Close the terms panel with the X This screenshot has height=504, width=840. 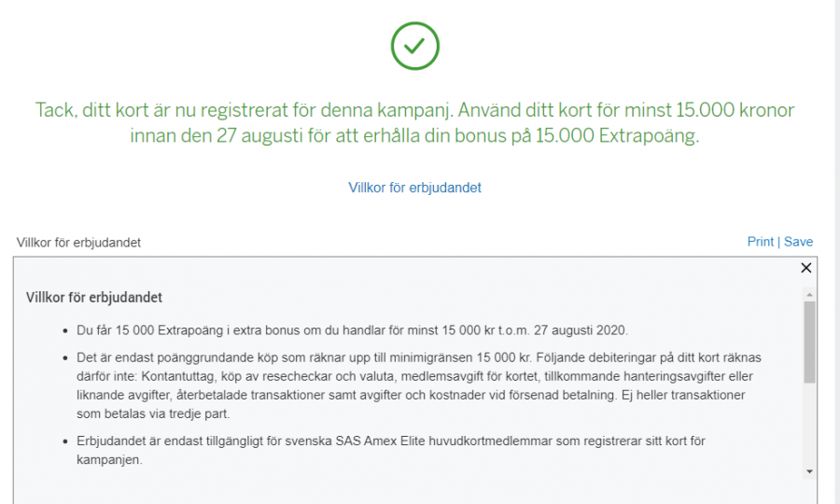pos(806,268)
